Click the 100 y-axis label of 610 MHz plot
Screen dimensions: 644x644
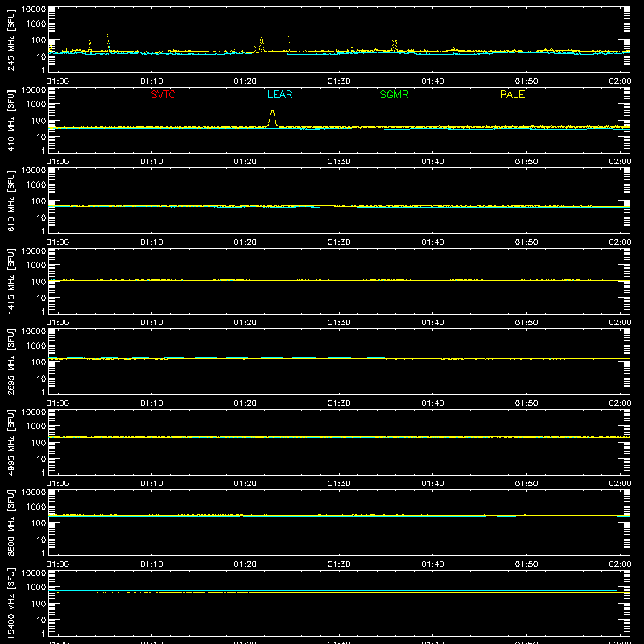(x=39, y=200)
